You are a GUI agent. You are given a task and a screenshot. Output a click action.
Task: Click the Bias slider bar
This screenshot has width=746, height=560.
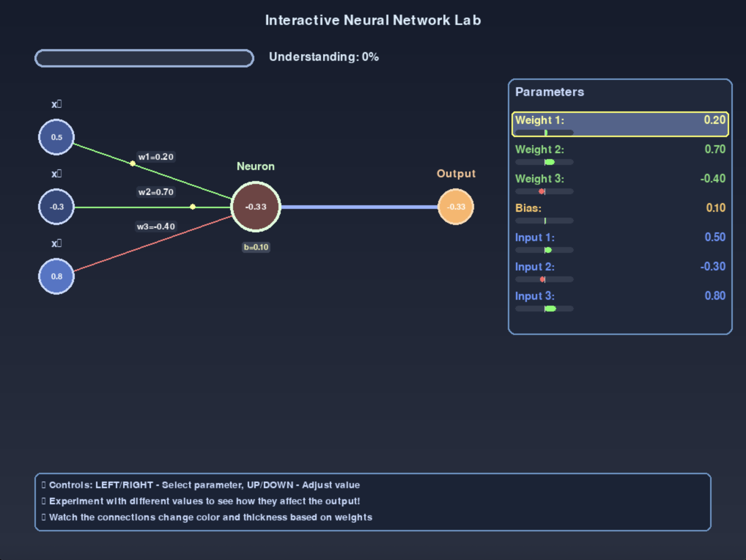[544, 221]
